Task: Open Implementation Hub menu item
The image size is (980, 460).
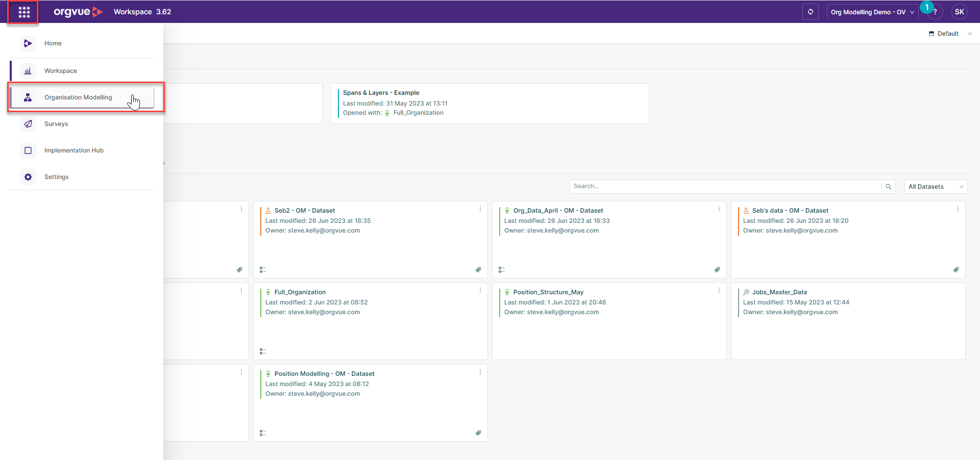Action: tap(73, 150)
